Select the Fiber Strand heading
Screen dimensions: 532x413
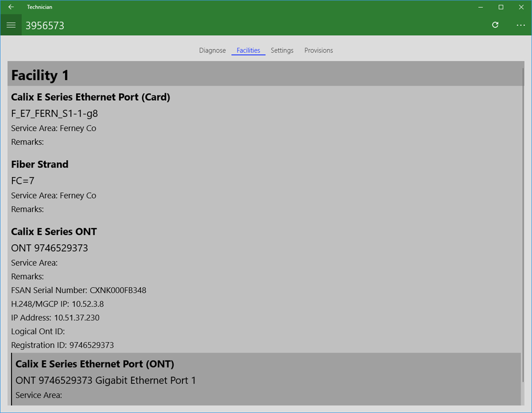pos(40,164)
